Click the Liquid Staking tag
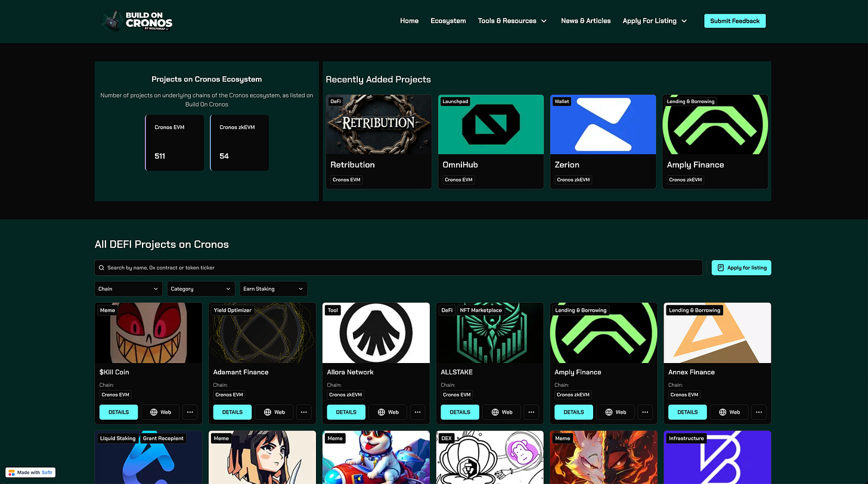868x484 pixels. pyautogui.click(x=118, y=438)
